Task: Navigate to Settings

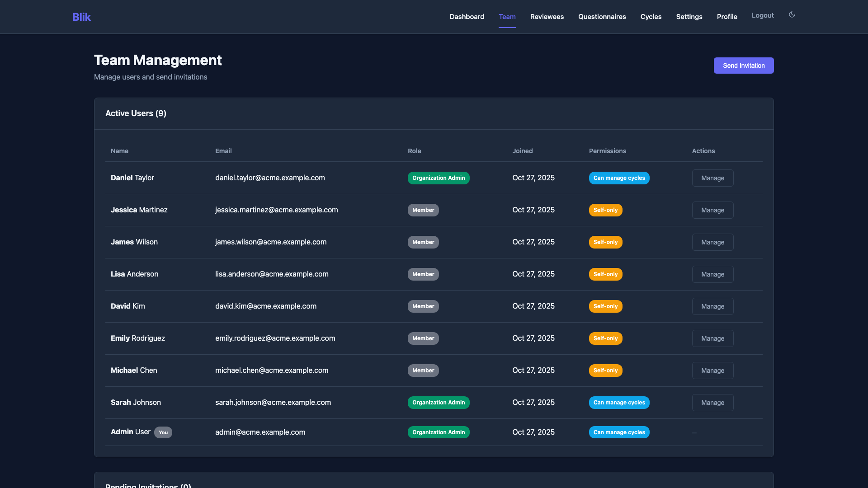Action: tap(689, 17)
